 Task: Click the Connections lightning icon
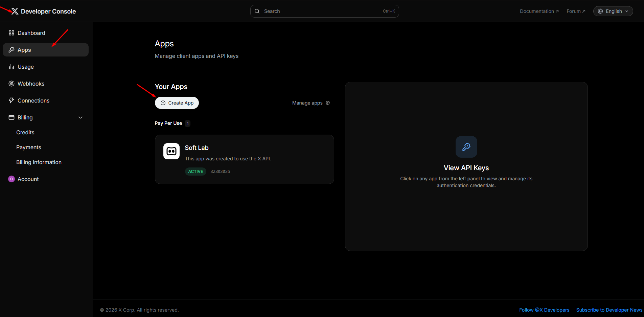[x=11, y=100]
